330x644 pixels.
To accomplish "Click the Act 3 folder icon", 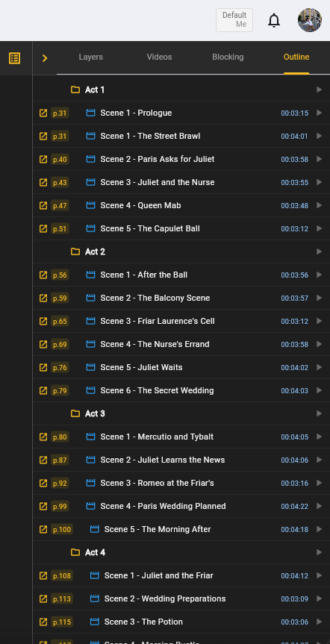I will point(75,413).
